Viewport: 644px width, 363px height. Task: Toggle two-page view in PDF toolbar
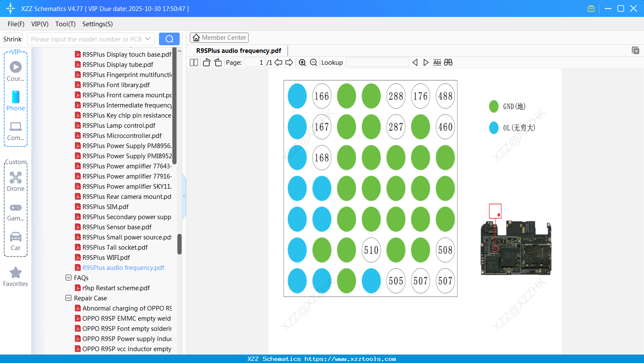194,63
